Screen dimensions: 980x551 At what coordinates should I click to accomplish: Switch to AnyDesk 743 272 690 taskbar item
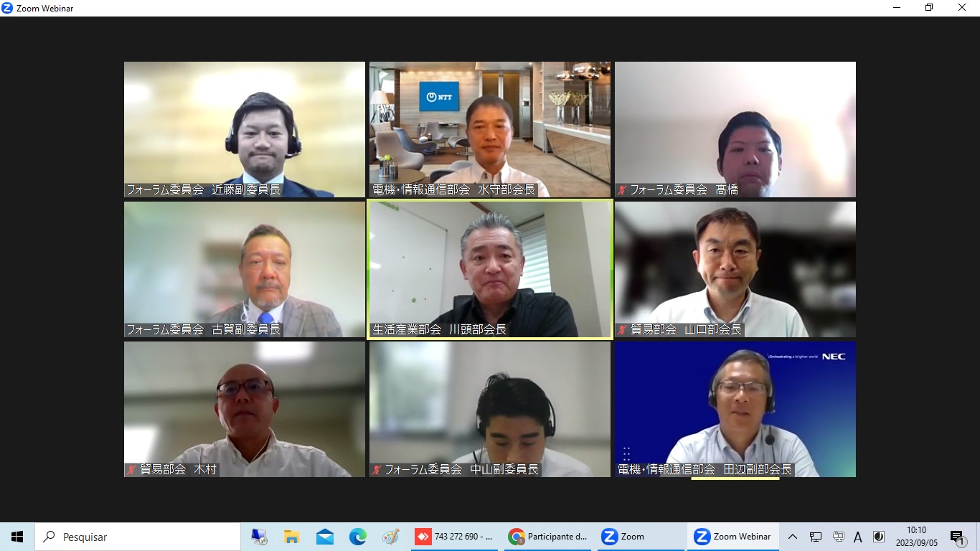point(456,537)
